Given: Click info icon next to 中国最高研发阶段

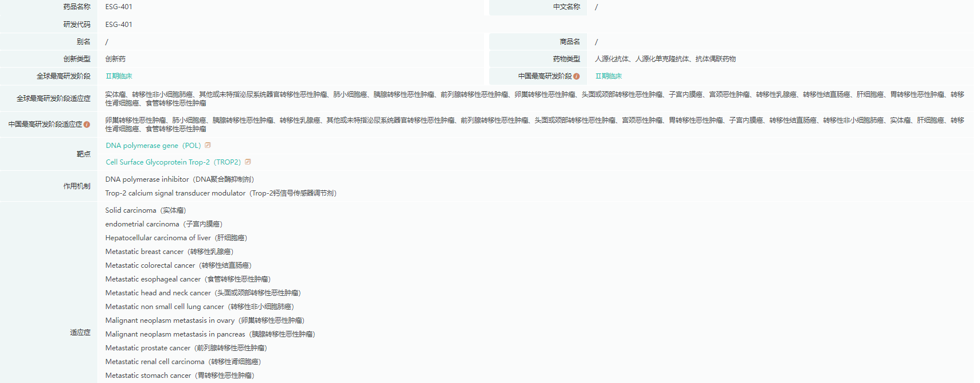Looking at the screenshot, I should 576,76.
